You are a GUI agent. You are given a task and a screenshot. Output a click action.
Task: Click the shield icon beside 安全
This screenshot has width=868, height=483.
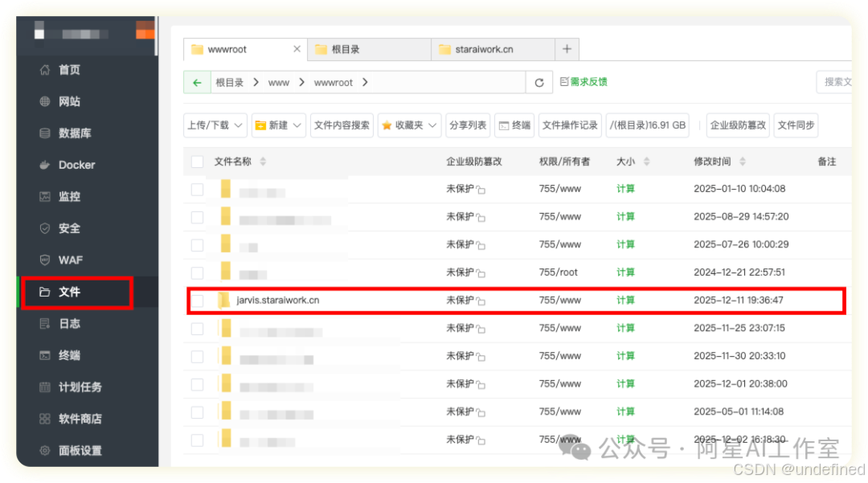(x=45, y=228)
